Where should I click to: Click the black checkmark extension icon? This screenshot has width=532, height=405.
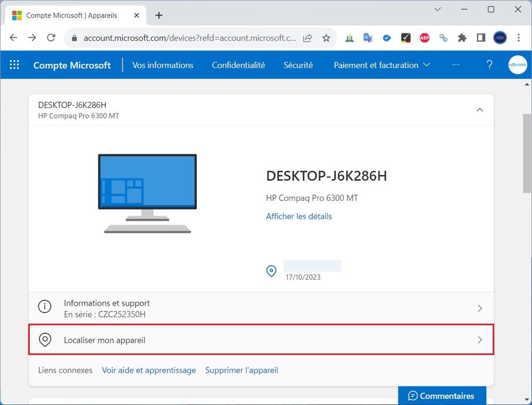tap(405, 38)
